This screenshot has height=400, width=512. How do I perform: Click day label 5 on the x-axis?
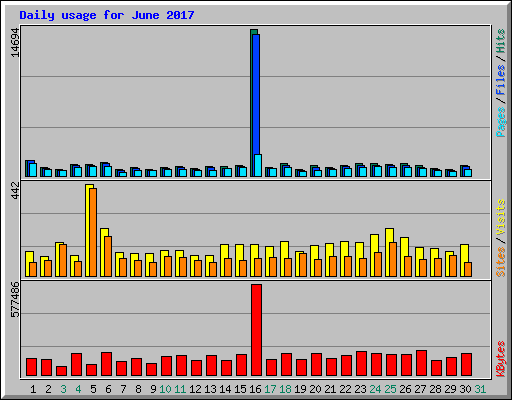pos(93,389)
